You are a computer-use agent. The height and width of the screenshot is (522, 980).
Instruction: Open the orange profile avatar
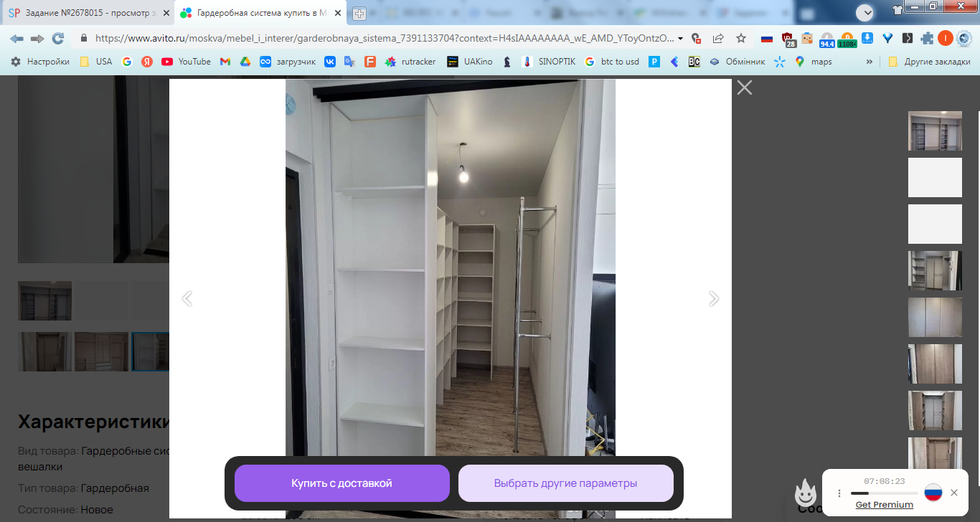946,39
